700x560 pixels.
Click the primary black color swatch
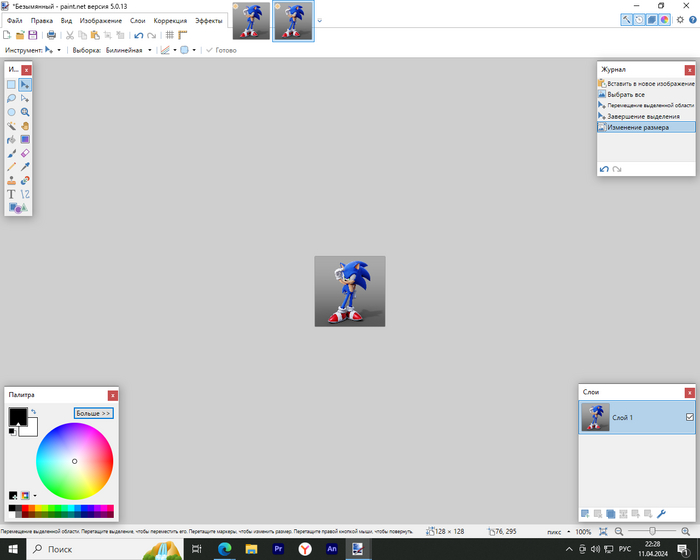pyautogui.click(x=17, y=415)
